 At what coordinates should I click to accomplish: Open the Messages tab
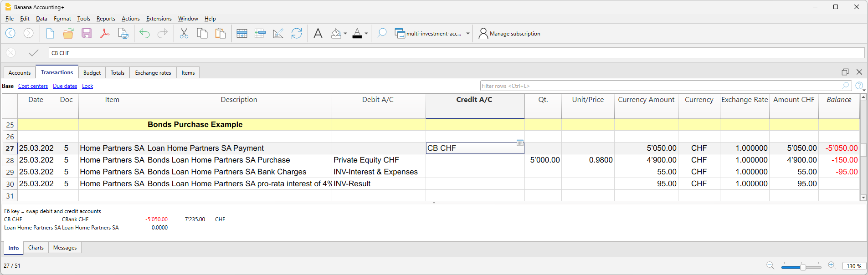[65, 248]
